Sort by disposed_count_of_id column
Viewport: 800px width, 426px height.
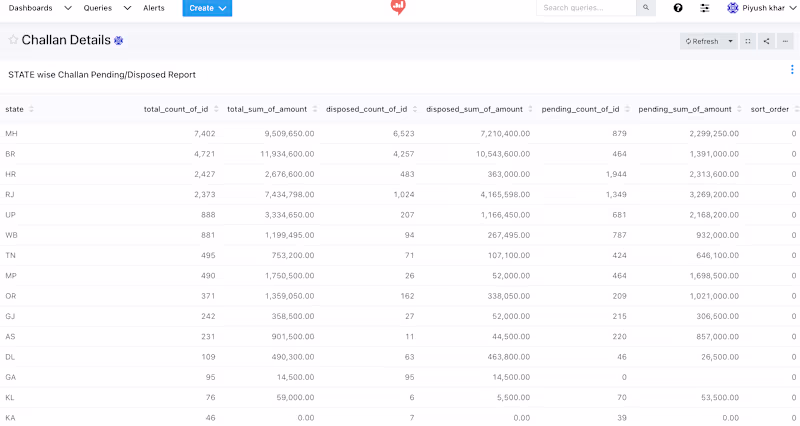(415, 109)
